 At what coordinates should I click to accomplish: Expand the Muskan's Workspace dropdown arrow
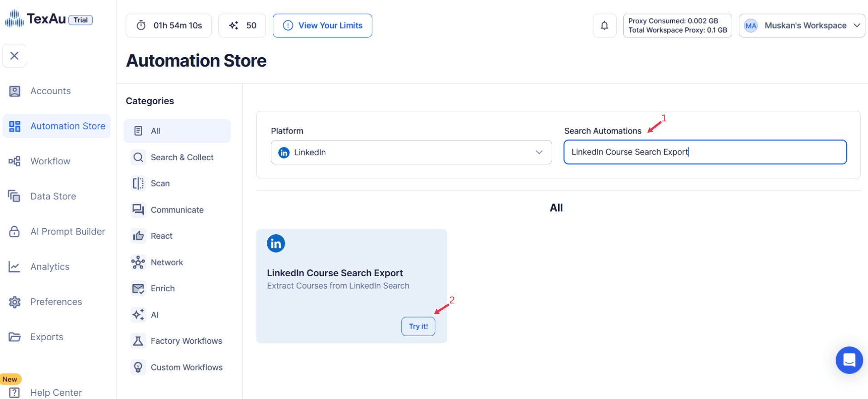pyautogui.click(x=857, y=25)
